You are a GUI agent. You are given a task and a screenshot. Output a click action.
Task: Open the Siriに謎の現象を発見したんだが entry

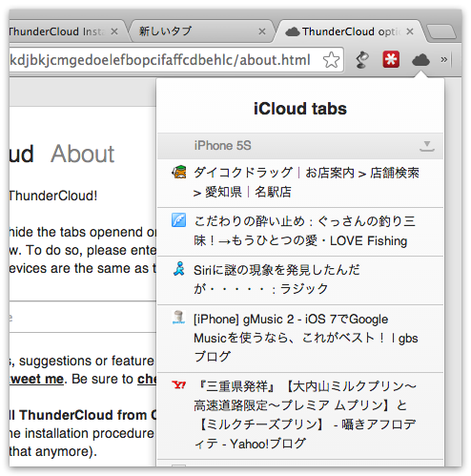pos(300,280)
